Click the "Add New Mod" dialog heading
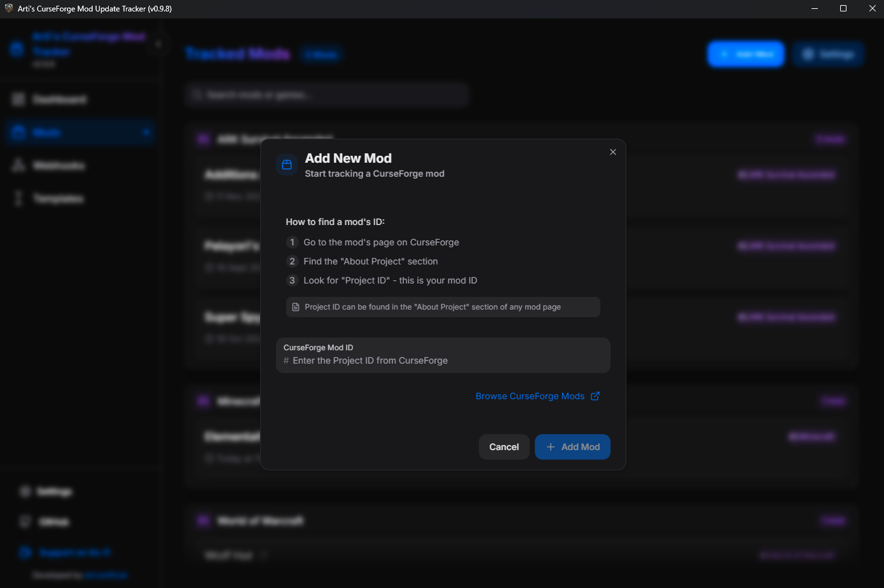Image resolution: width=884 pixels, height=588 pixels. pos(349,158)
